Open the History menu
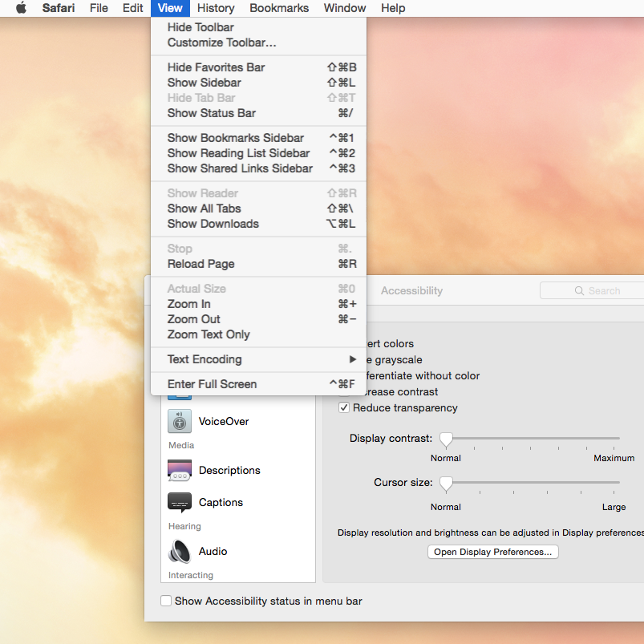The height and width of the screenshot is (644, 644). point(216,8)
